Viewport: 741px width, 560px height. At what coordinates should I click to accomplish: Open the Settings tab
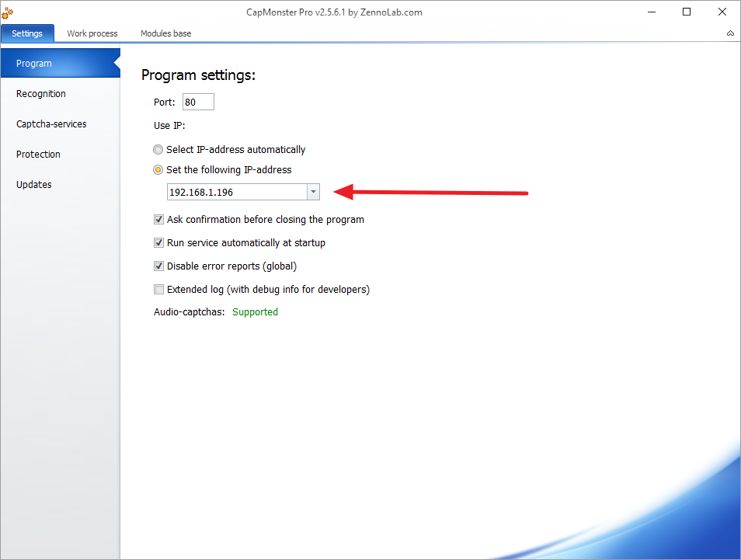tap(27, 33)
